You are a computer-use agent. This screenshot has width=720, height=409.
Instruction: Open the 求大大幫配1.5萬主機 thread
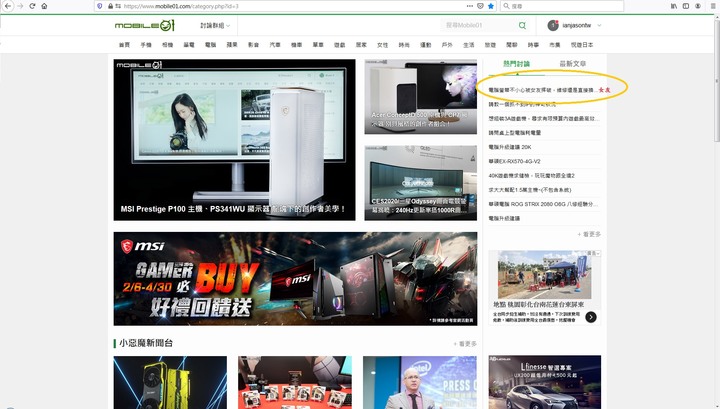(529, 190)
